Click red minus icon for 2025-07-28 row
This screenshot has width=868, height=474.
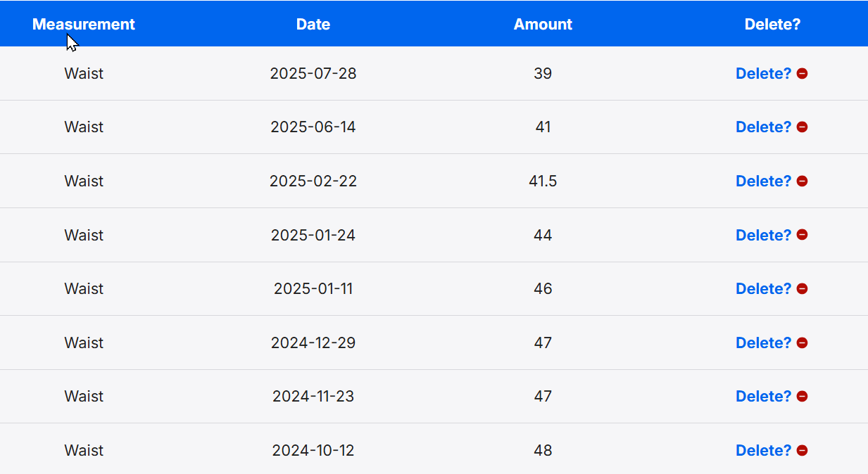point(802,73)
